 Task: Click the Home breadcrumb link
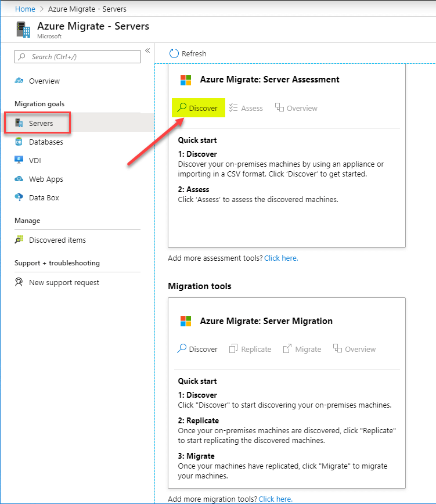(x=25, y=9)
